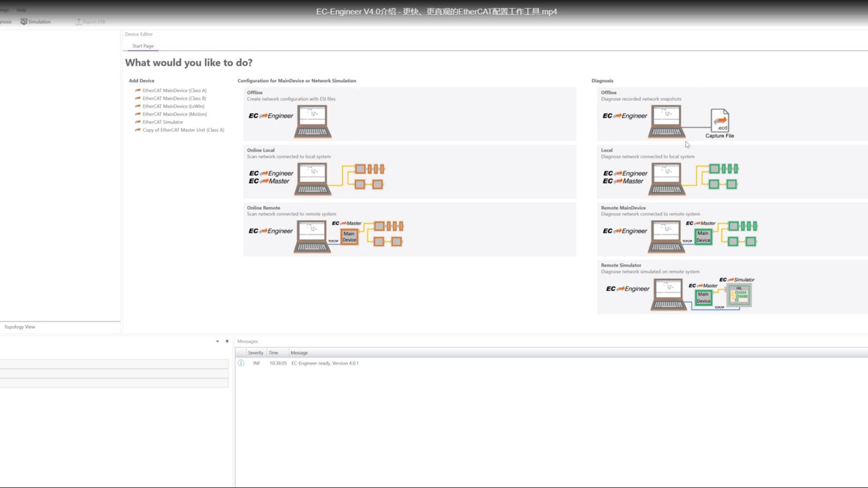868x488 pixels.
Task: Click EC-Master logo in Online Local
Action: click(x=269, y=181)
